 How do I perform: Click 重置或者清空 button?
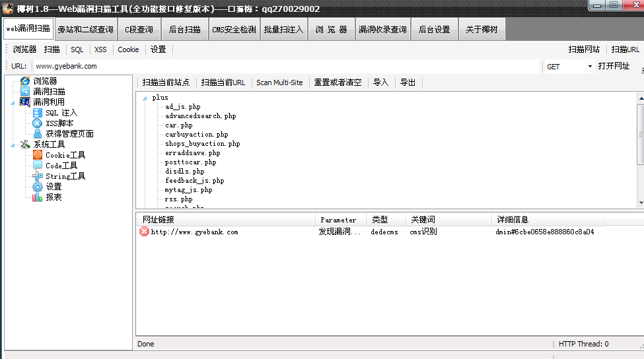point(338,82)
